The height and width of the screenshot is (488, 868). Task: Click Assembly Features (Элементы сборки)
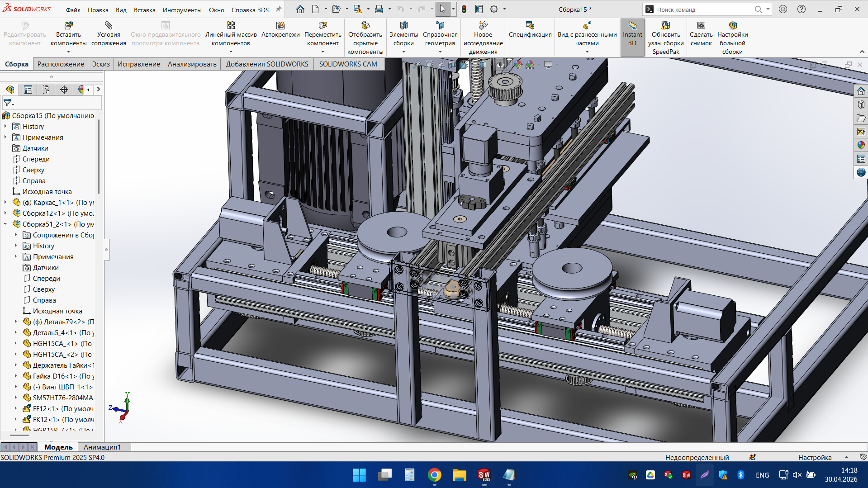click(403, 34)
